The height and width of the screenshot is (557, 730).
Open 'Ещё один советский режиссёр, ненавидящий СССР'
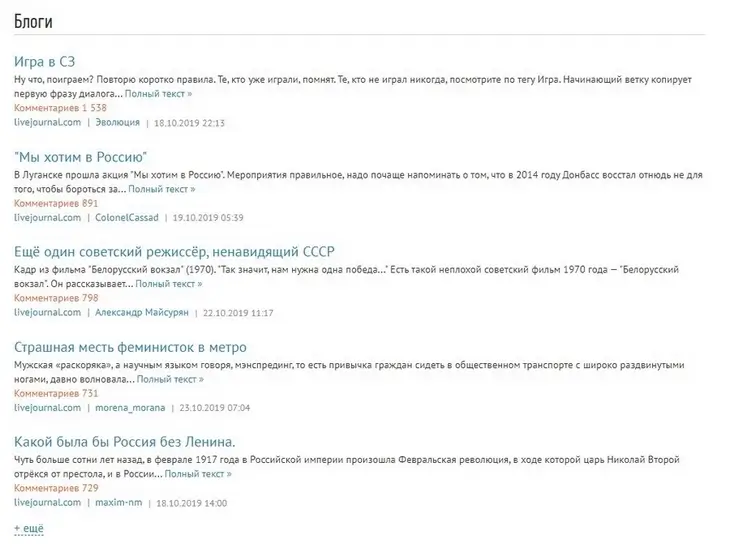[x=174, y=252]
